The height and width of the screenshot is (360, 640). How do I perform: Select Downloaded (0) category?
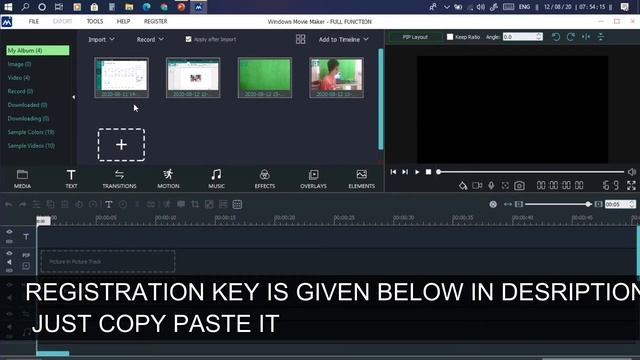(x=27, y=105)
